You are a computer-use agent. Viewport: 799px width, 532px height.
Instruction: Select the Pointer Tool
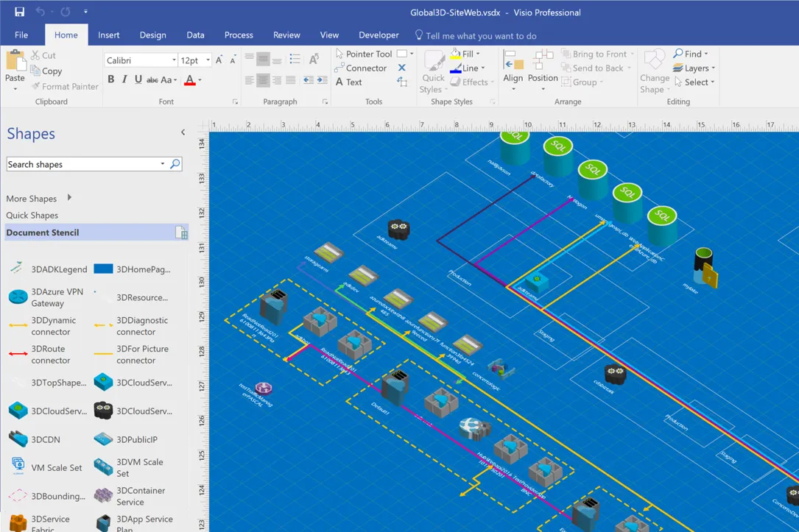click(364, 54)
